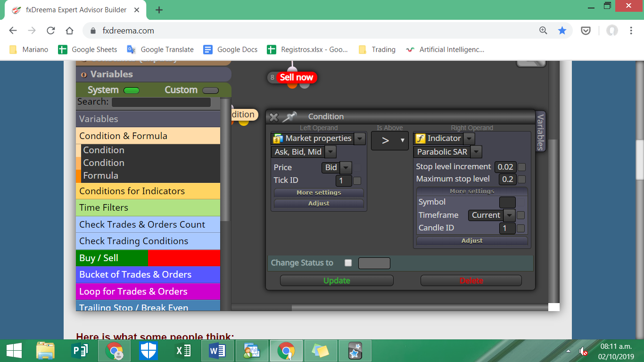Open the Conditions for Indicators category

coord(148,191)
